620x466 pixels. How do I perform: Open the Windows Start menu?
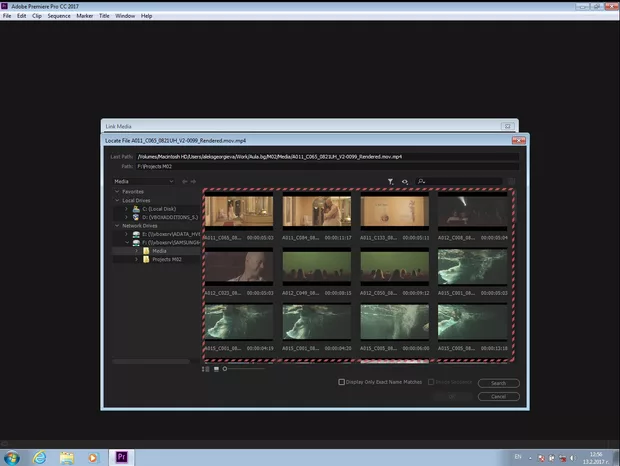click(x=11, y=456)
